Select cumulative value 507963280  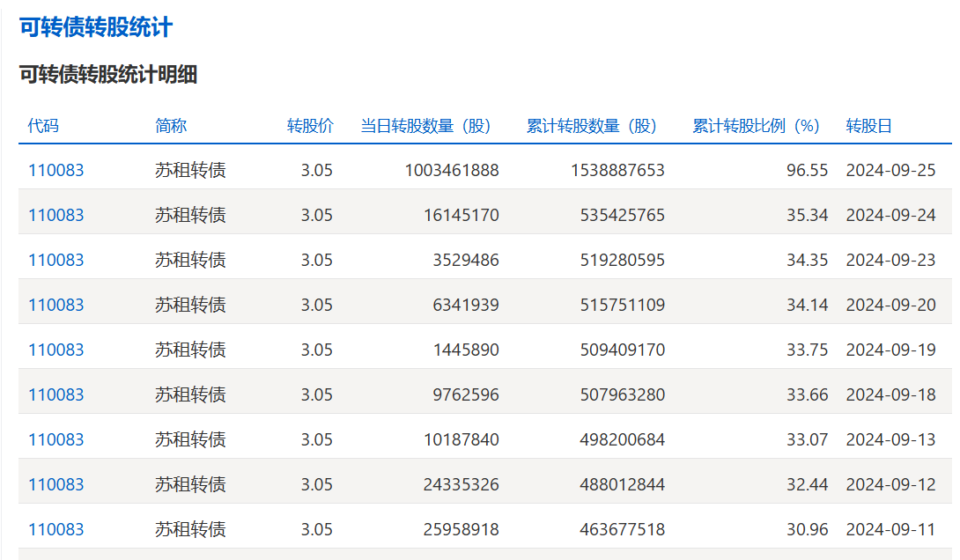pos(623,394)
